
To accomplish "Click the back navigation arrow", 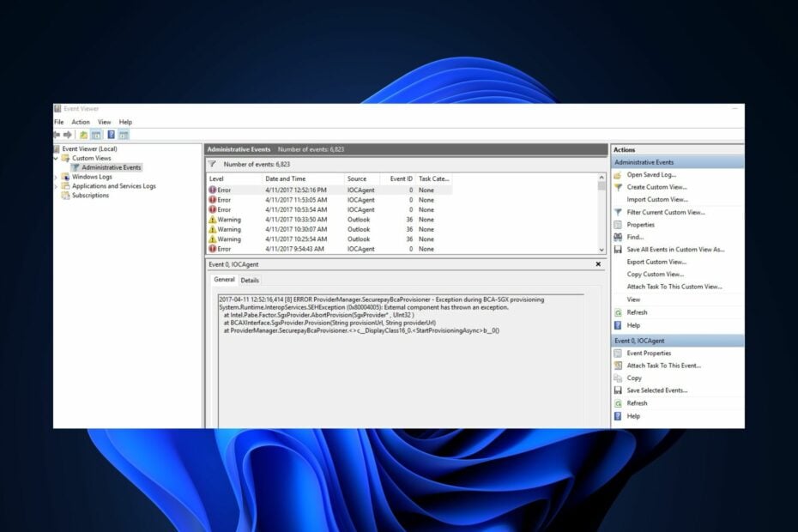I will click(57, 135).
